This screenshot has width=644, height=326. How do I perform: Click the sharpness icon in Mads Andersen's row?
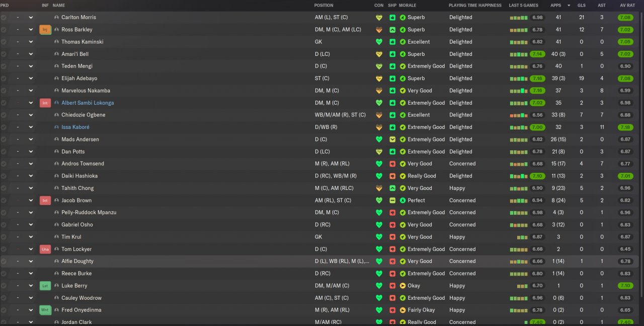pos(392,140)
